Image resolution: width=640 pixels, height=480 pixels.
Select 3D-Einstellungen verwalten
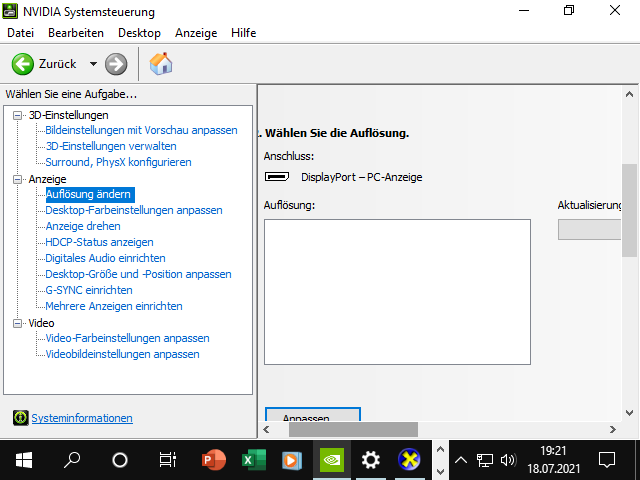(111, 146)
